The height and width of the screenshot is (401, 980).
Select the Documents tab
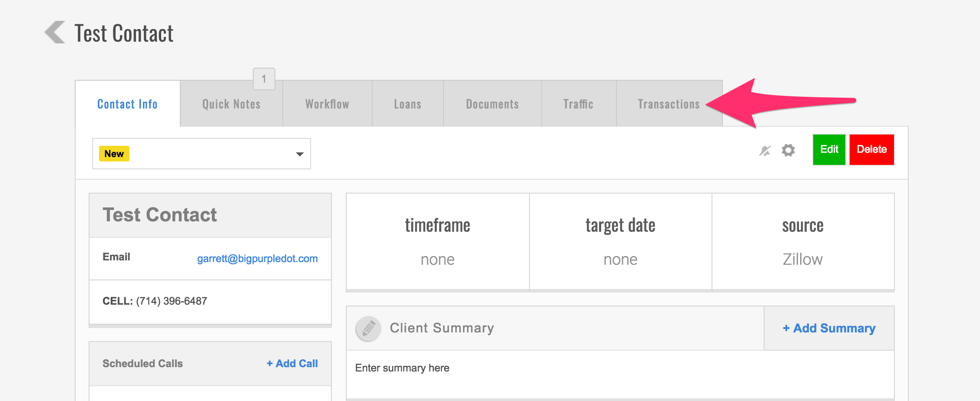pos(492,105)
